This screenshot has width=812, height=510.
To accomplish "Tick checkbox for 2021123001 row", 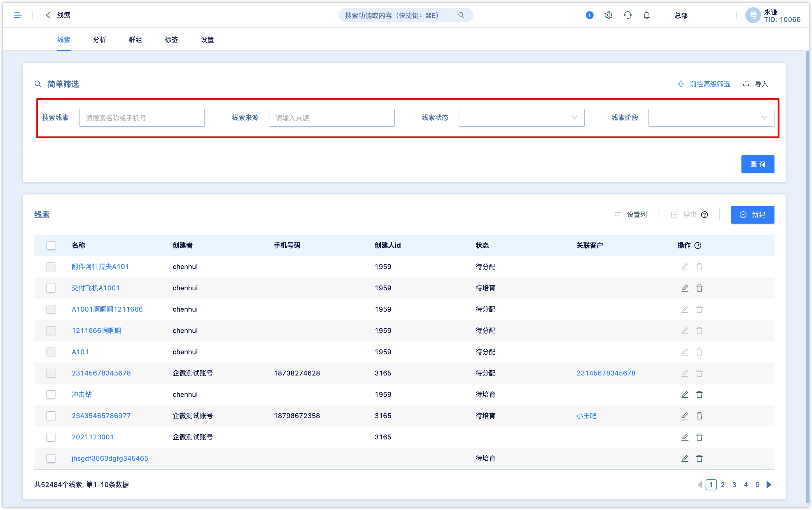I will 51,437.
